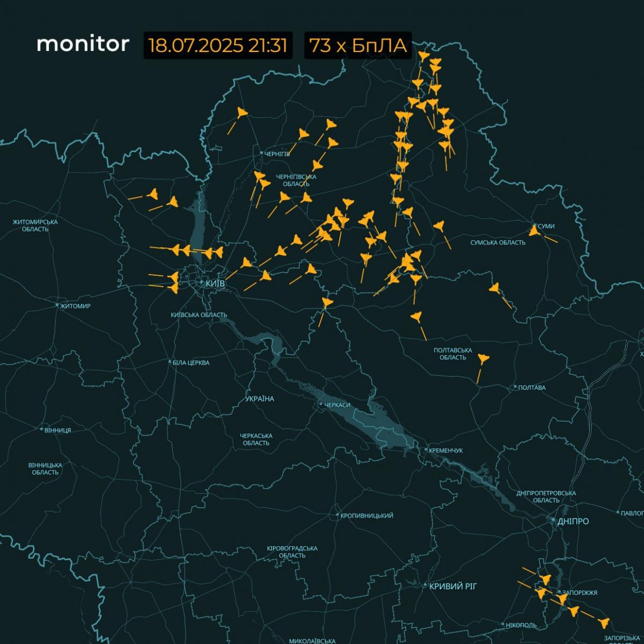Click the Полтавська область label
The image size is (644, 644).
pos(453,354)
